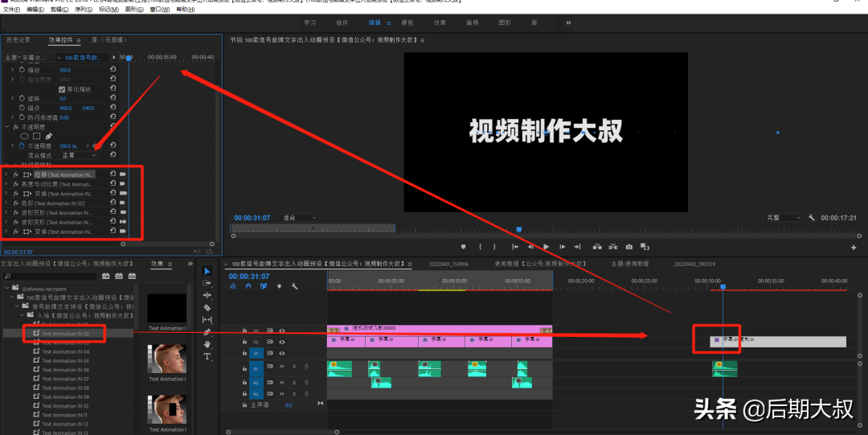Open the 文件(F) menu
The width and height of the screenshot is (868, 435).
[11, 10]
